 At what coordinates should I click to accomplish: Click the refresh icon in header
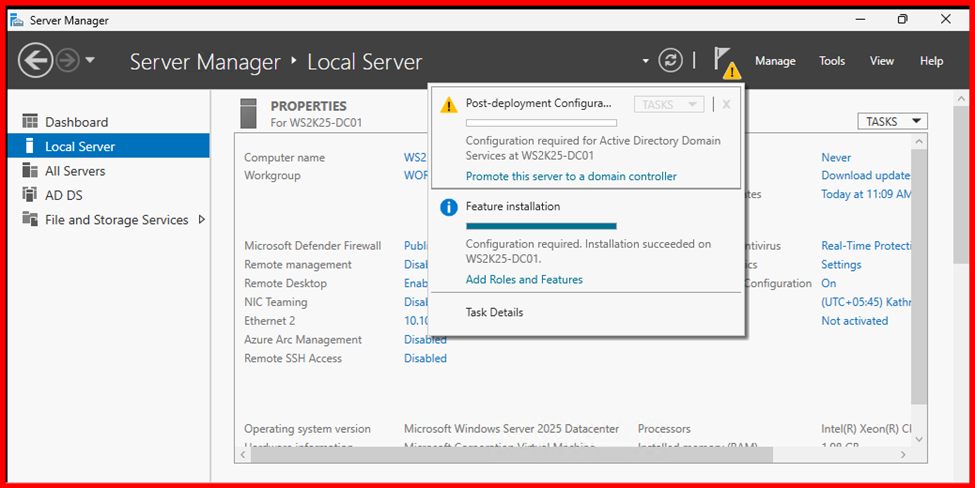click(x=670, y=61)
